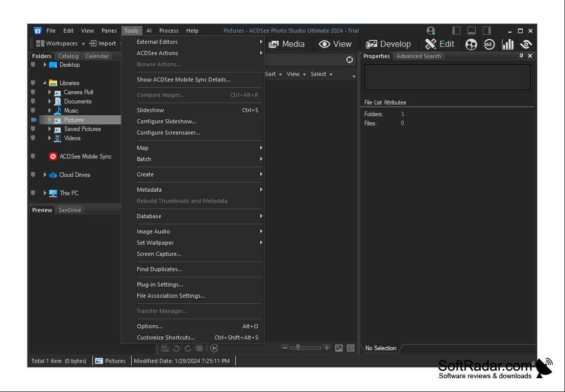The image size is (565, 392).
Task: Open the Dashboard bar-chart icon
Action: 508,44
